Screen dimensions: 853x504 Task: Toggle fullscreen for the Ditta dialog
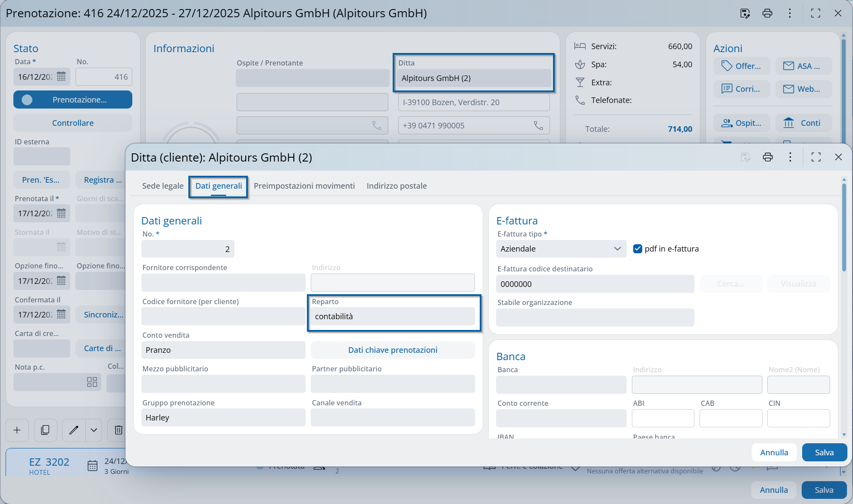pos(816,157)
